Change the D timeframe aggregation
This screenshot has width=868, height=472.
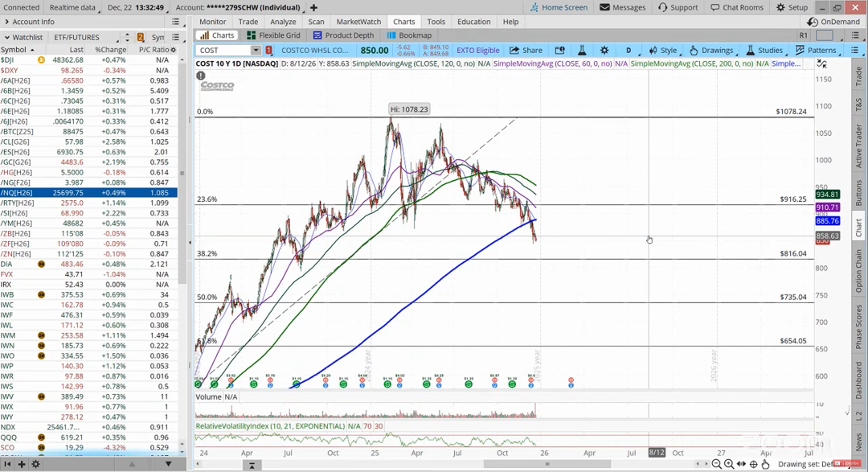(629, 50)
